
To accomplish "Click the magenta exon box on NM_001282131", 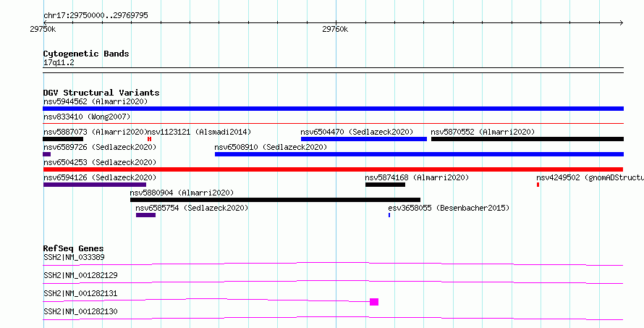I will click(x=374, y=302).
